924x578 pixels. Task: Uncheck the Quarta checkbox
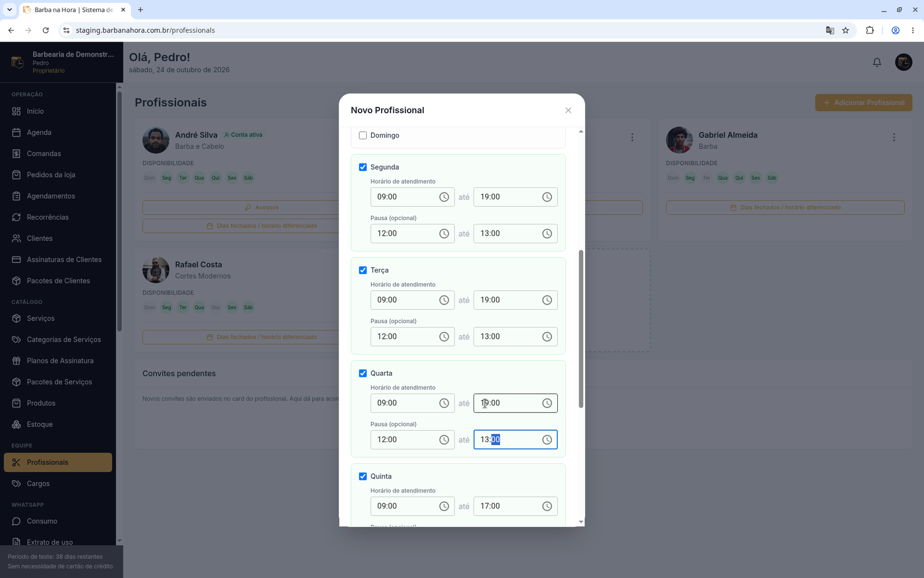click(x=363, y=373)
